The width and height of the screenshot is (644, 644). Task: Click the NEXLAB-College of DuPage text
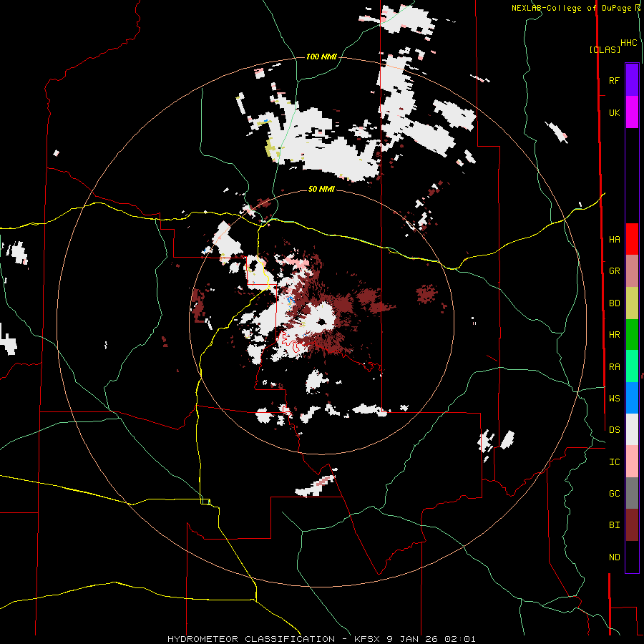(x=571, y=8)
